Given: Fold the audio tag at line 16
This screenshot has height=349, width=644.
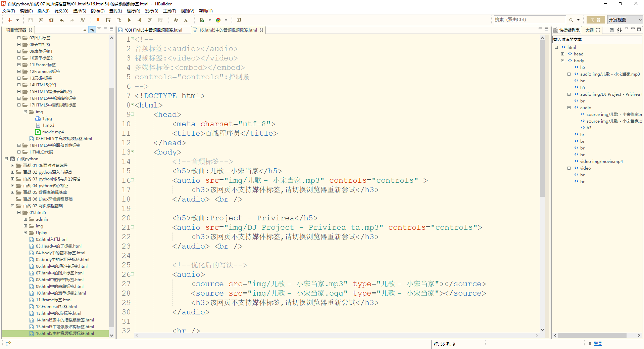Looking at the screenshot, I should click(133, 180).
